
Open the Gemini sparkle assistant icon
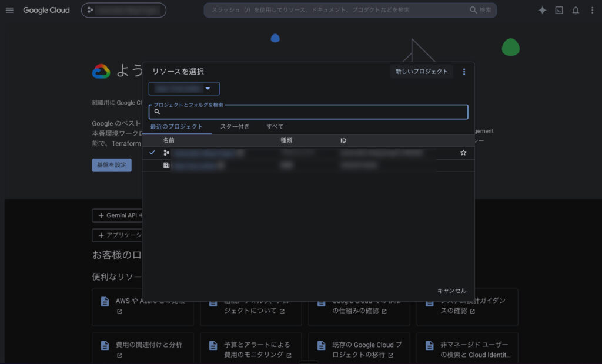pos(542,11)
